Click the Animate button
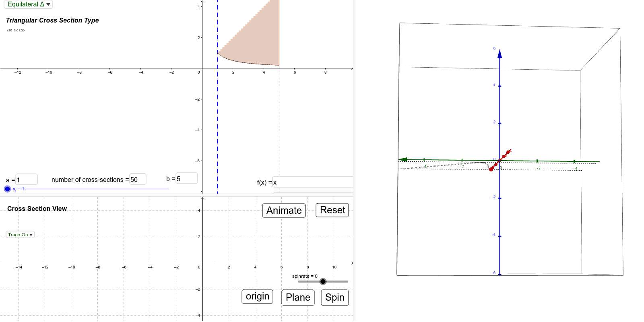 coord(284,211)
